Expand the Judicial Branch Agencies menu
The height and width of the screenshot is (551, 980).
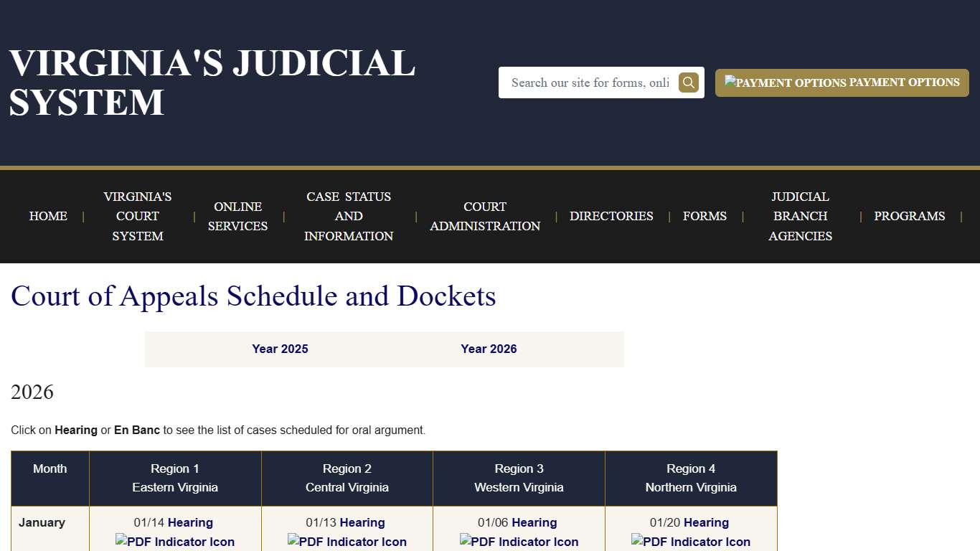pos(800,216)
